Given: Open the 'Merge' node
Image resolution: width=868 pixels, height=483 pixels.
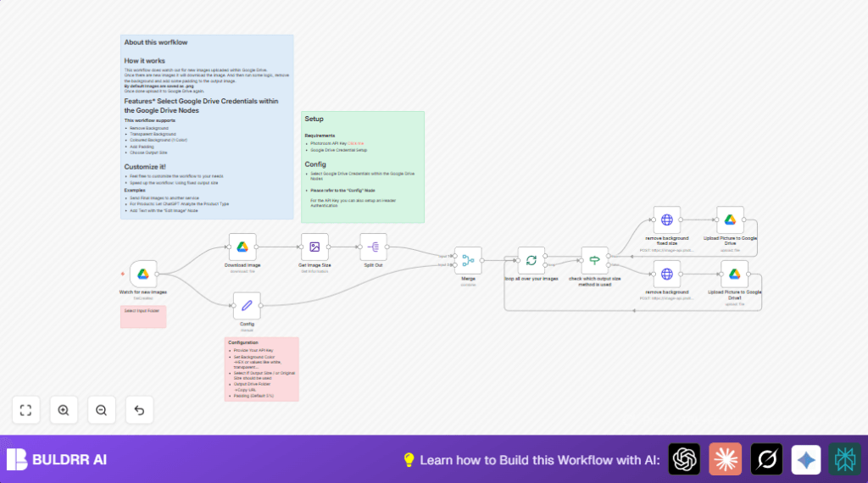Looking at the screenshot, I should pos(468,261).
